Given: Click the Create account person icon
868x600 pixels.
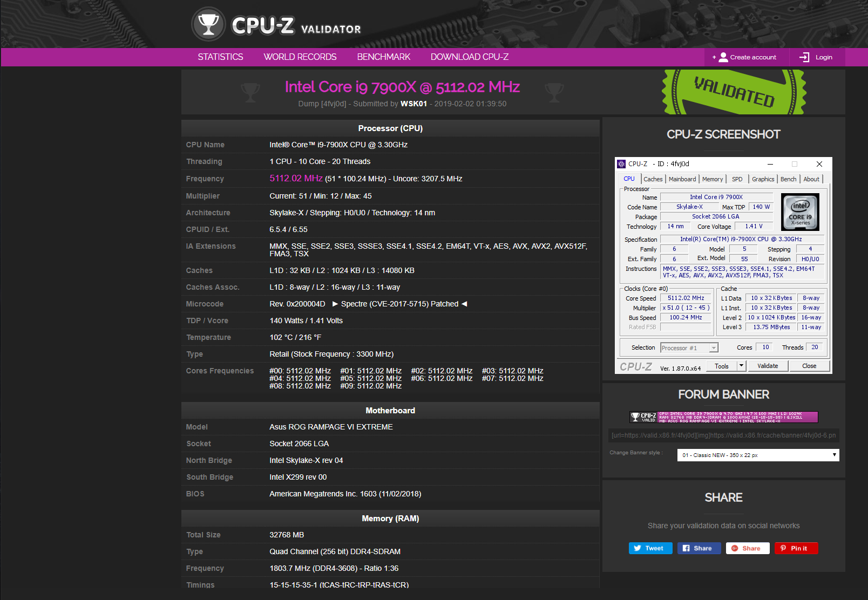Looking at the screenshot, I should tap(723, 57).
